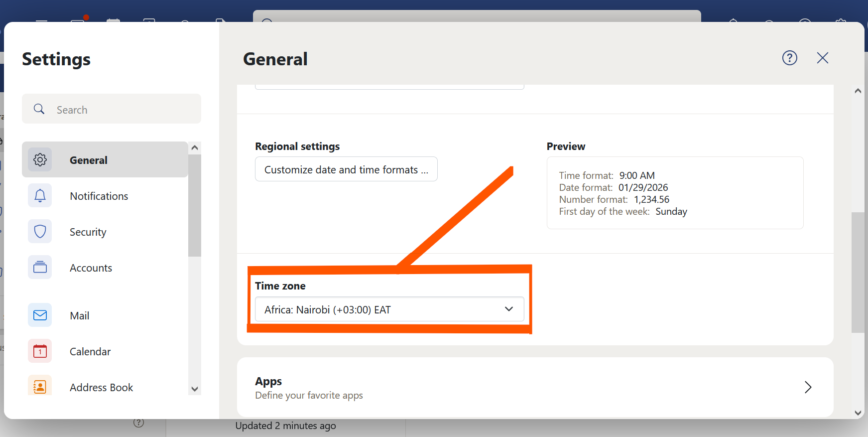
Task: Click the Preview heading
Action: click(566, 146)
